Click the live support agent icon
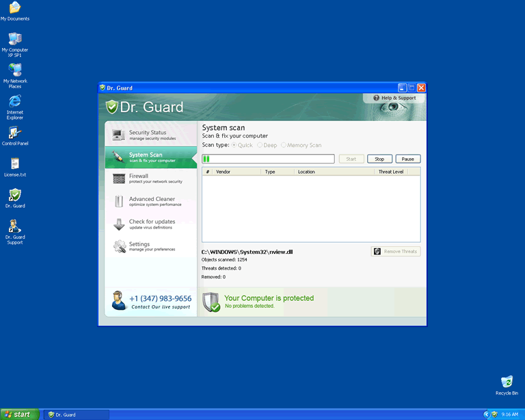Image resolution: width=525 pixels, height=420 pixels. click(118, 300)
